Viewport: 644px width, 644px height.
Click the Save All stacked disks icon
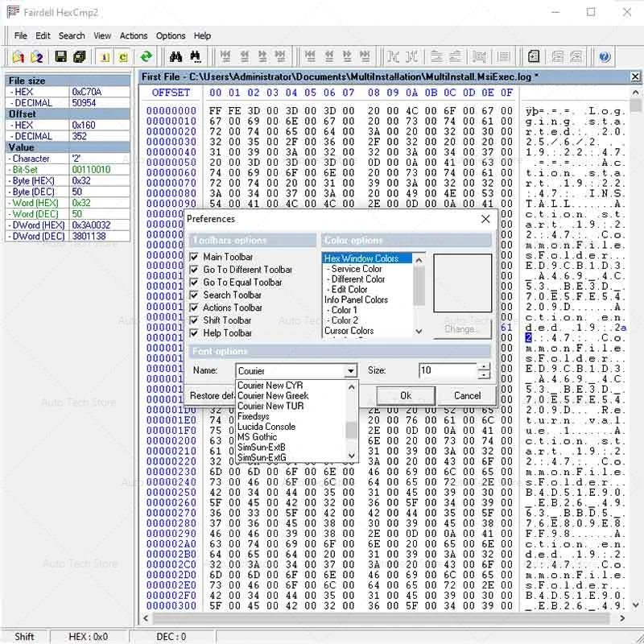pyautogui.click(x=79, y=56)
